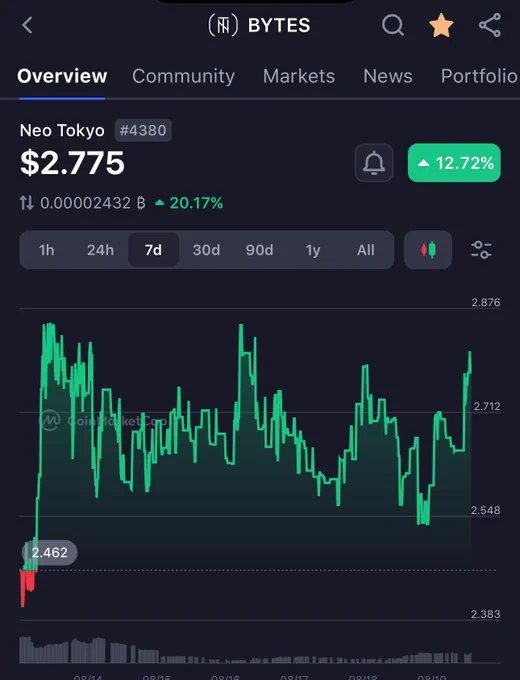Share BYTES via the share icon
Screen dimensions: 520x680
tap(490, 25)
